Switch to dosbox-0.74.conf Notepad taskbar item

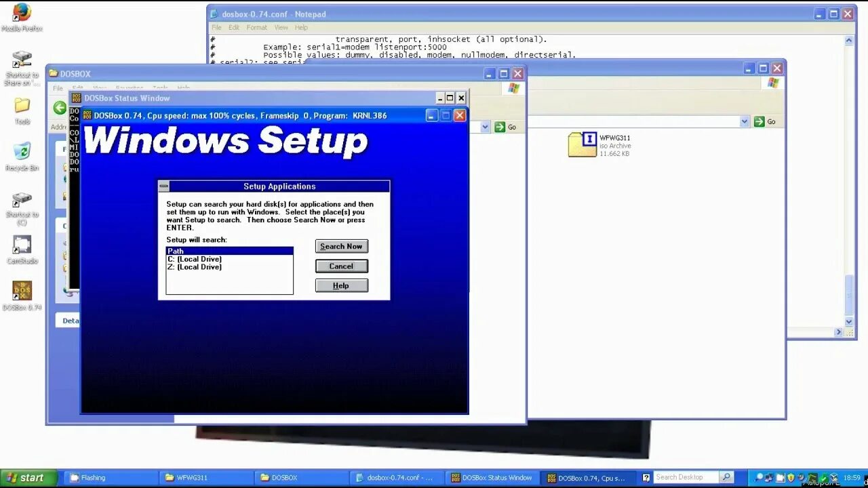(397, 478)
